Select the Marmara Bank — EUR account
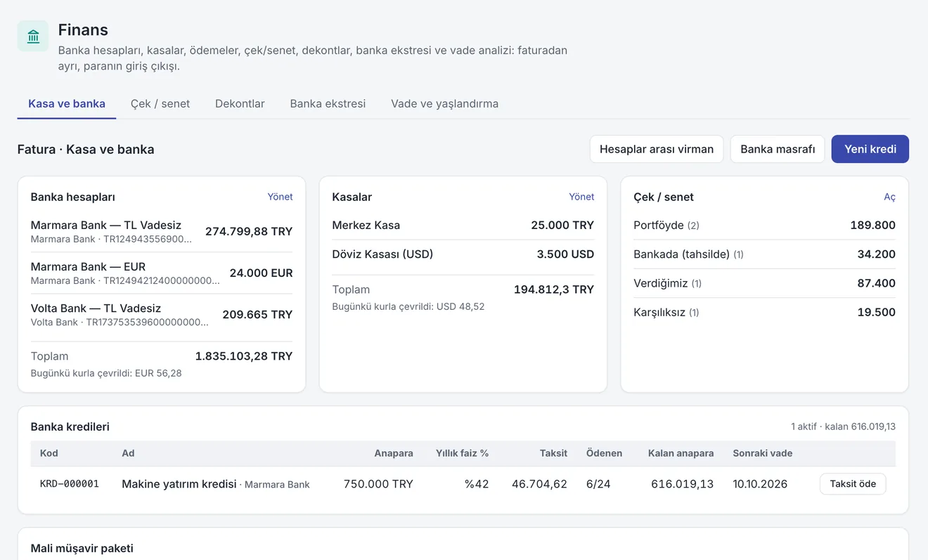Image resolution: width=928 pixels, height=560 pixels. coord(162,273)
